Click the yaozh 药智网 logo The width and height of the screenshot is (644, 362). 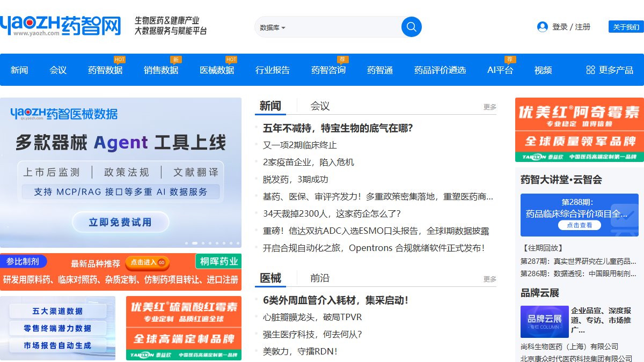click(x=61, y=25)
